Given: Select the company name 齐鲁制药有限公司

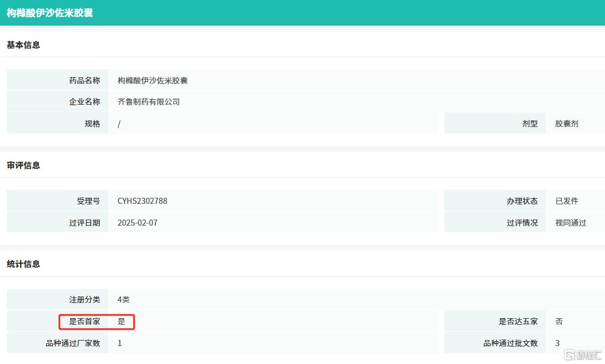Looking at the screenshot, I should click(x=149, y=102).
